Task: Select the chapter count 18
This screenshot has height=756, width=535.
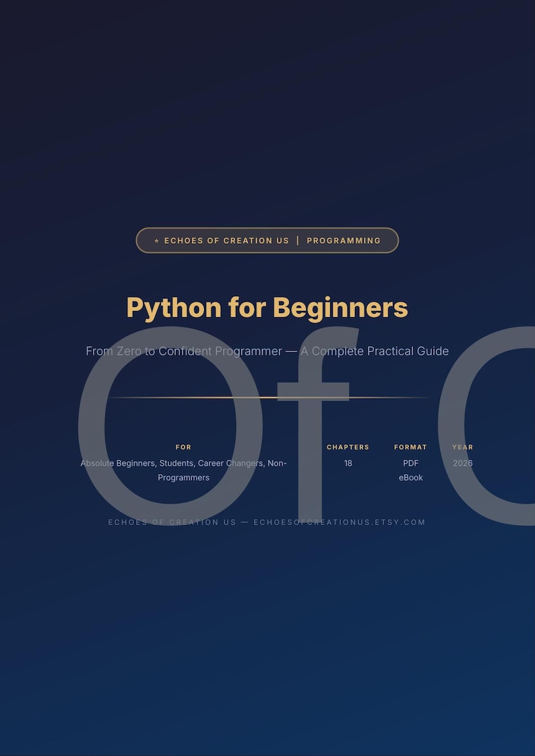Action: [x=348, y=463]
